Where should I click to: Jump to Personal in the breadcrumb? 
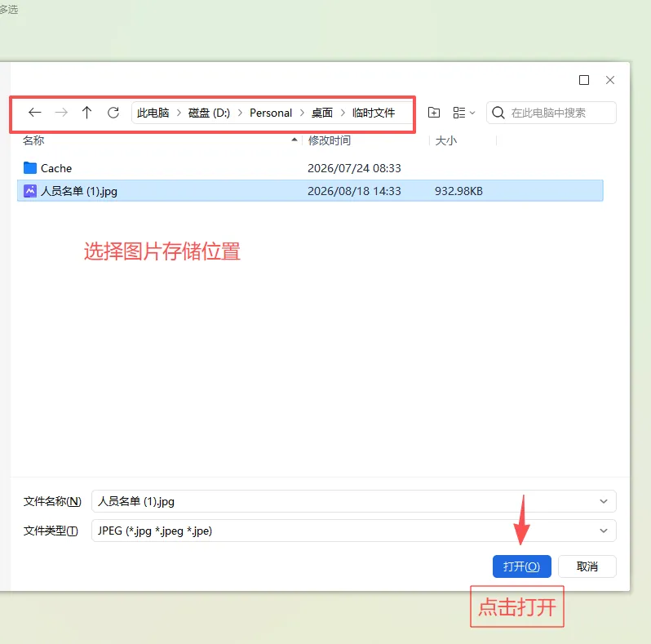coord(271,113)
